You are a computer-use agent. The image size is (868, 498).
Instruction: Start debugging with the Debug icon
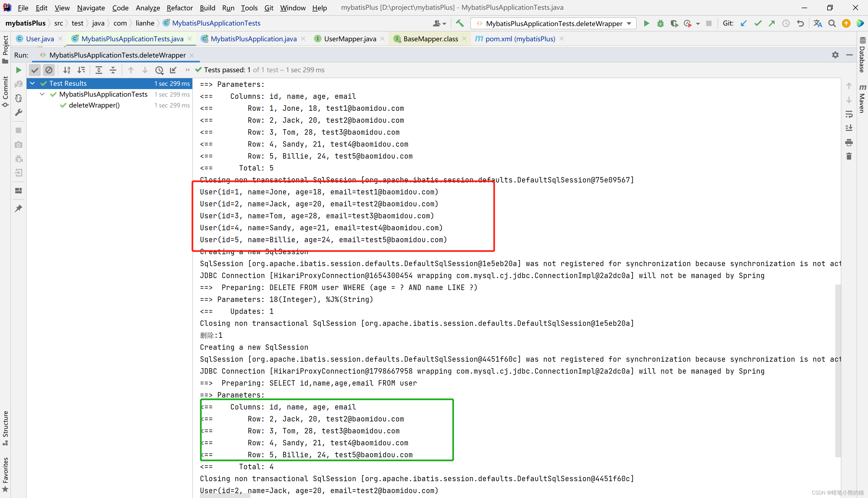pos(660,23)
